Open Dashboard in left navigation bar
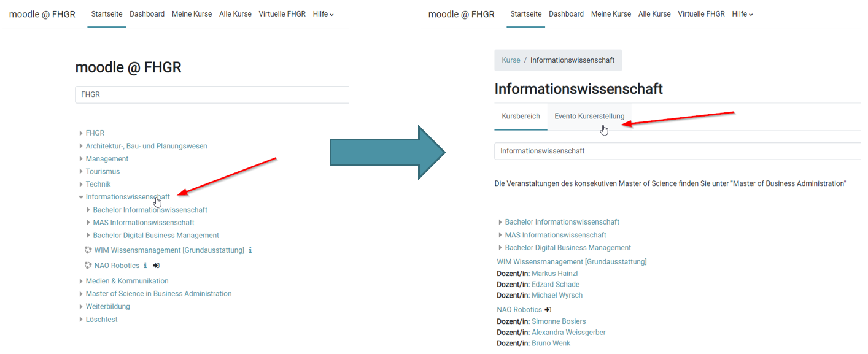Screen dimensions: 868x354 [147, 14]
